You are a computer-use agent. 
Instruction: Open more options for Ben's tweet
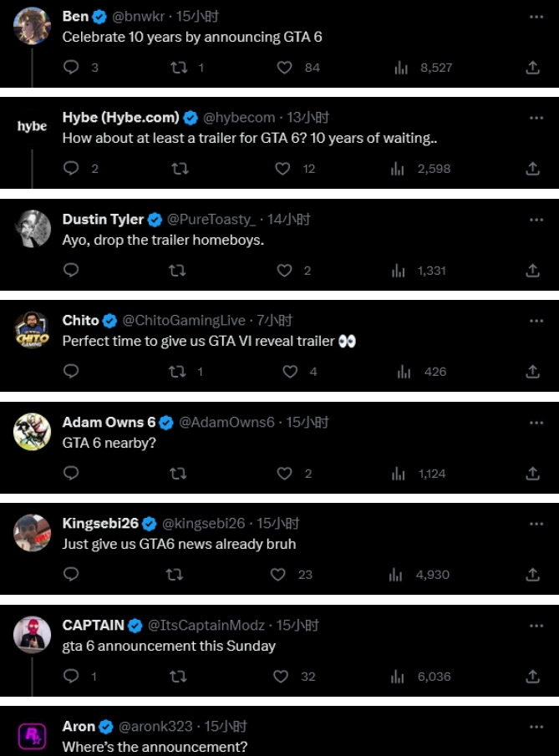point(536,17)
